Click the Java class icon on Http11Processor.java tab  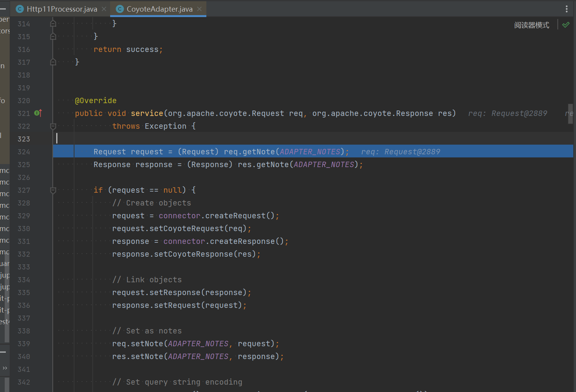pyautogui.click(x=20, y=9)
